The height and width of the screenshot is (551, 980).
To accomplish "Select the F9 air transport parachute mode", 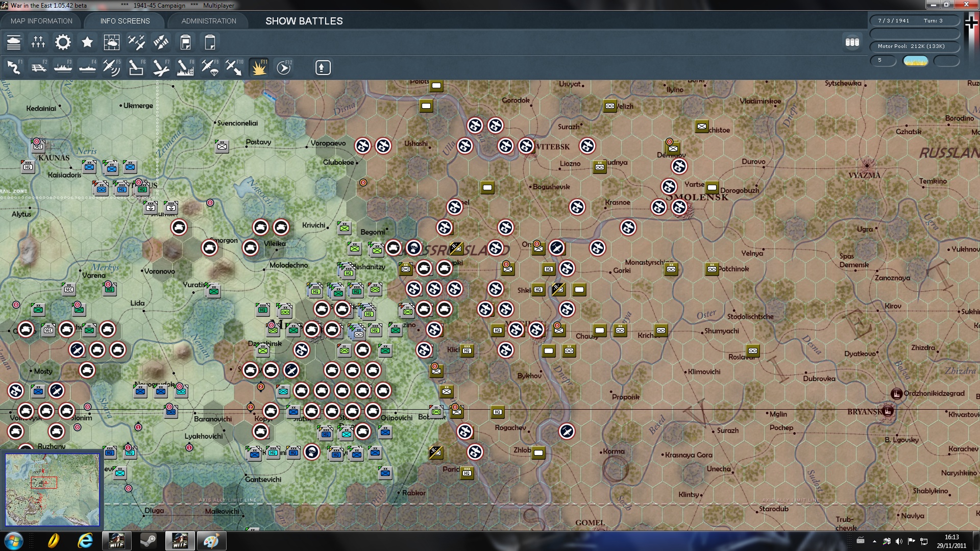I will point(210,67).
